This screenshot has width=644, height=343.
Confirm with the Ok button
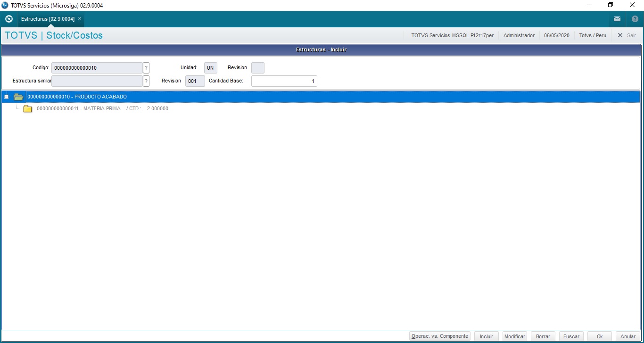(x=600, y=336)
